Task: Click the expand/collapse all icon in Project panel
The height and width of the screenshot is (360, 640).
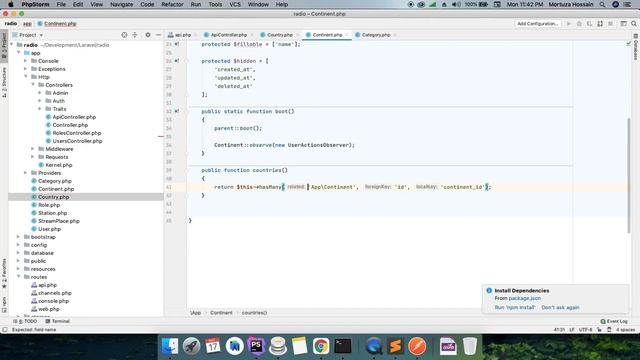Action: 135,35
